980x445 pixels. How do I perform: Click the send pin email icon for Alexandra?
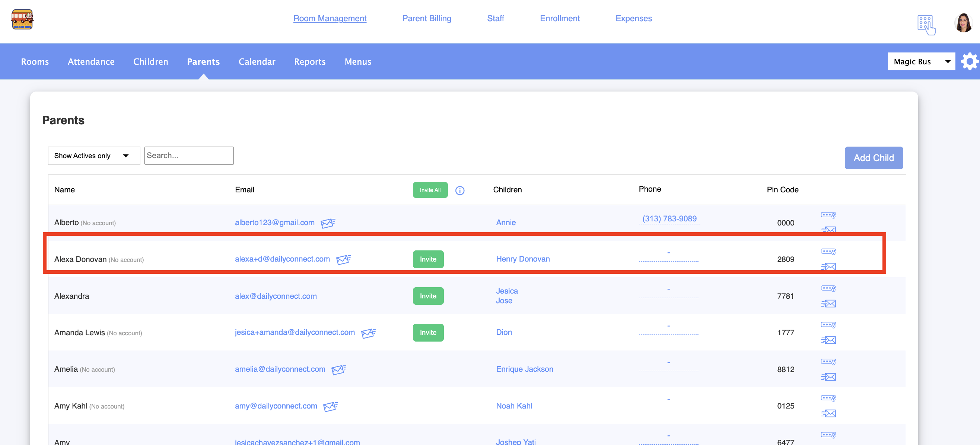tap(828, 303)
